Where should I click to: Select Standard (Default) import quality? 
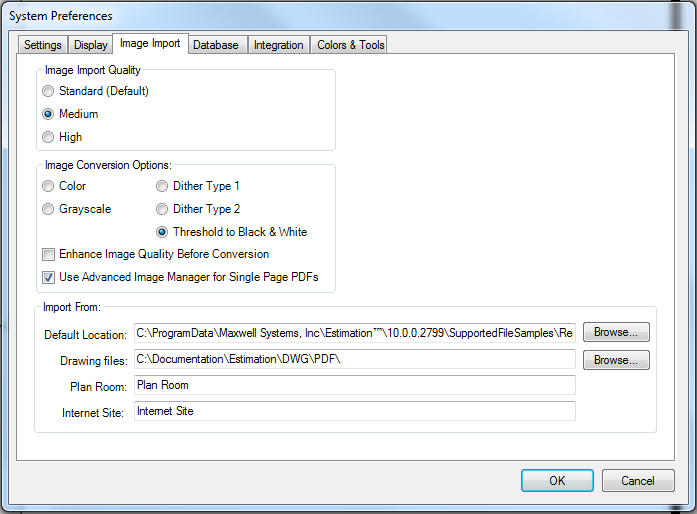pyautogui.click(x=48, y=91)
